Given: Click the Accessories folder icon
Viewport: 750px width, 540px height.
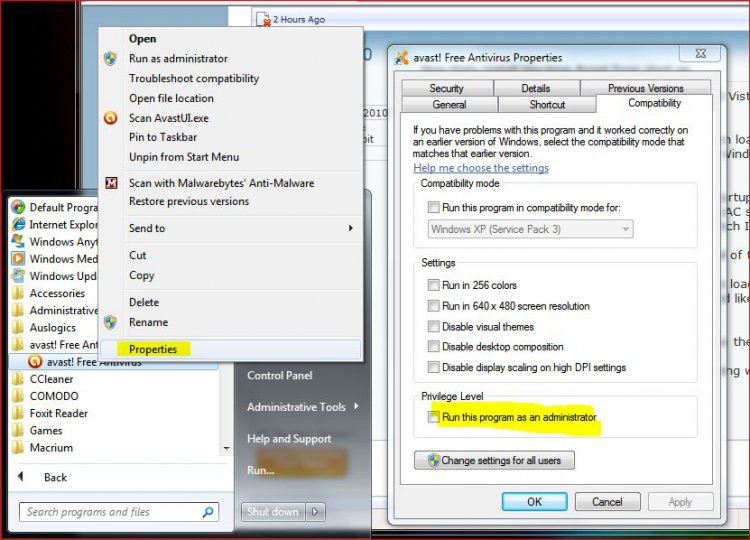Looking at the screenshot, I should (18, 293).
